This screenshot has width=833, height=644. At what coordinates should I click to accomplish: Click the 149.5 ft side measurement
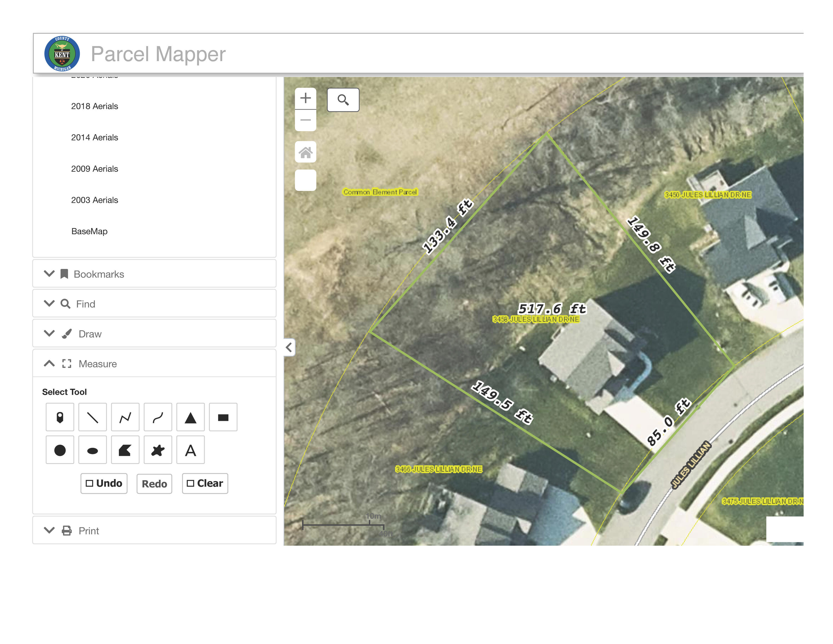tap(502, 402)
